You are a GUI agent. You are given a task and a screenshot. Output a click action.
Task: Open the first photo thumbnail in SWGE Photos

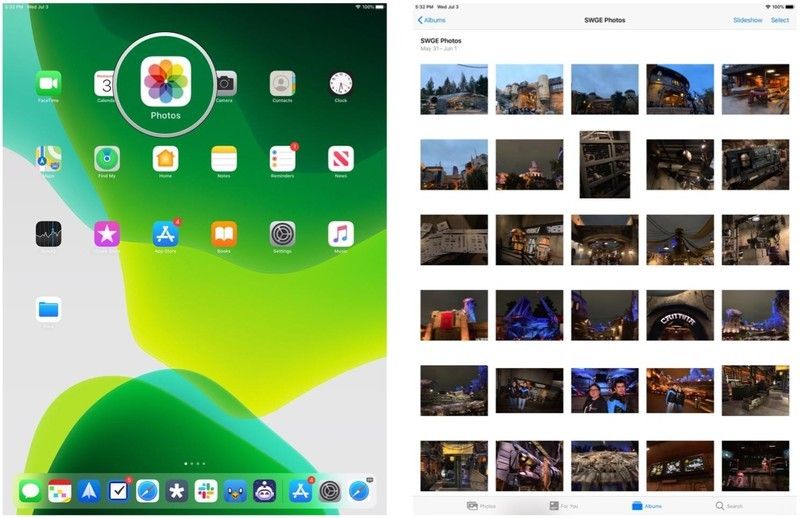tap(454, 89)
